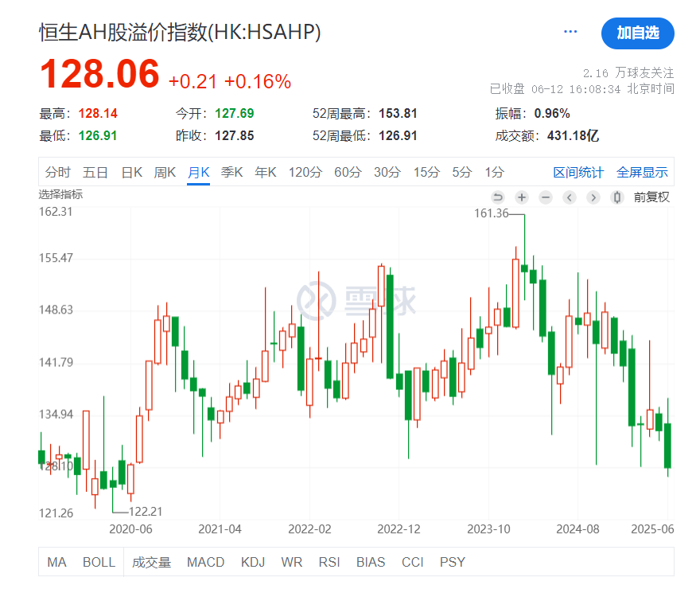Open the three-dot more options menu

[570, 32]
